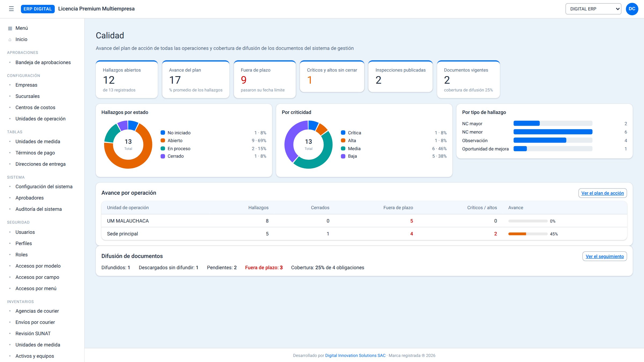Open Activos y equipos
Screen dimensions: 644x362
pos(35,356)
